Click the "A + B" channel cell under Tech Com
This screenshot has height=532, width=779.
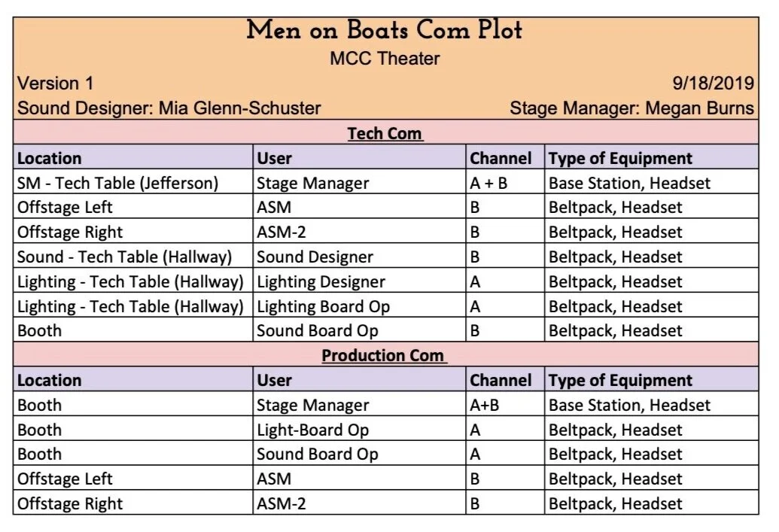(489, 183)
